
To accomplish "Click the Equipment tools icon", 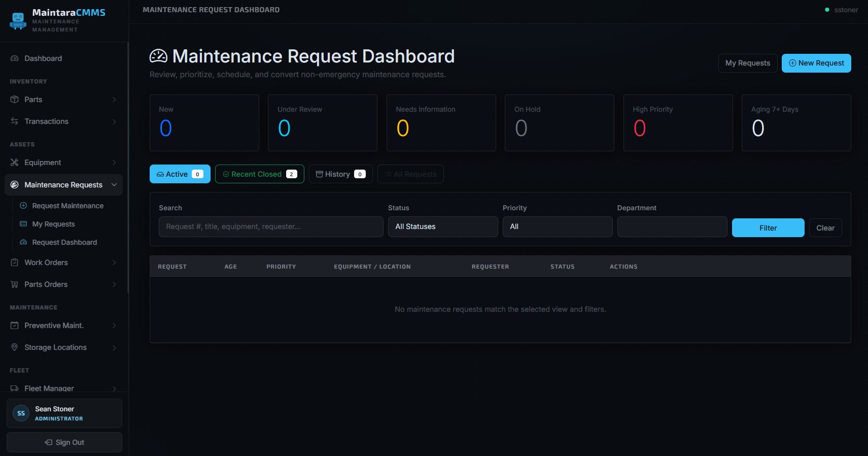I will [15, 162].
